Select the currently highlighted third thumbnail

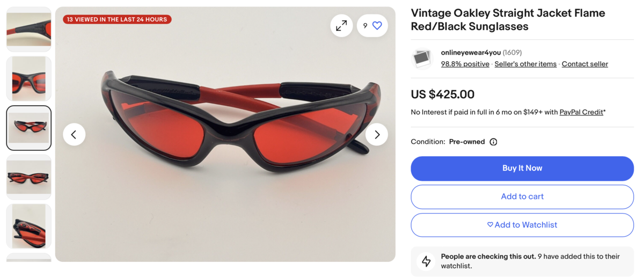[x=29, y=128]
